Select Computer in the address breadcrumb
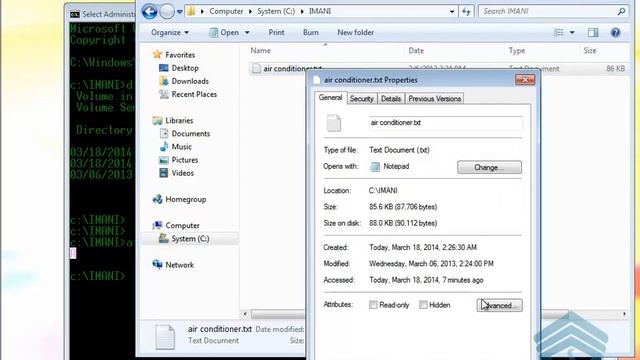 [226, 11]
